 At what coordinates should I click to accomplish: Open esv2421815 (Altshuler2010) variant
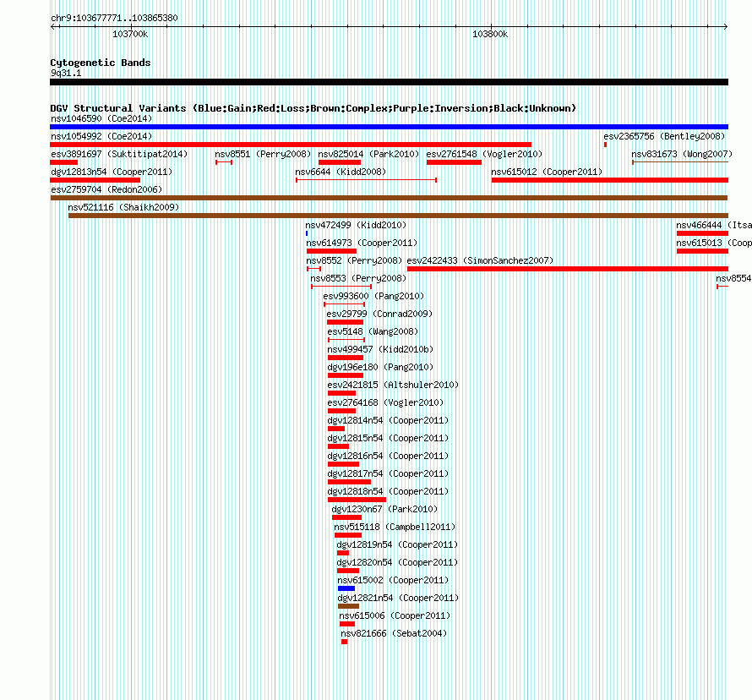pyautogui.click(x=393, y=385)
